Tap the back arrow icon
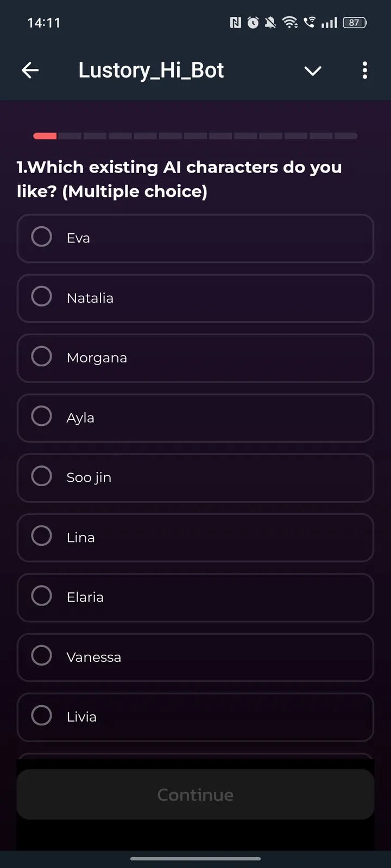 (30, 70)
